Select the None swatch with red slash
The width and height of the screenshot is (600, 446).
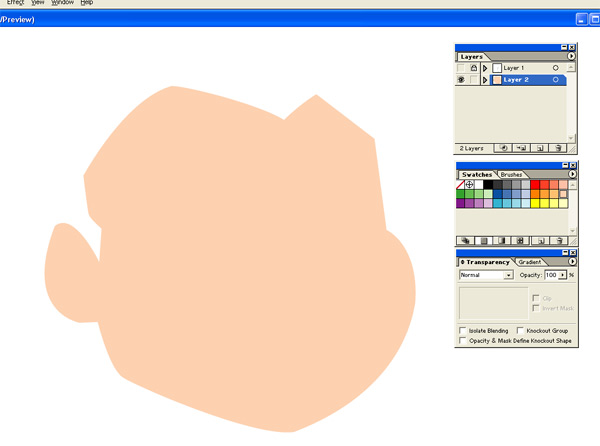tap(460, 185)
